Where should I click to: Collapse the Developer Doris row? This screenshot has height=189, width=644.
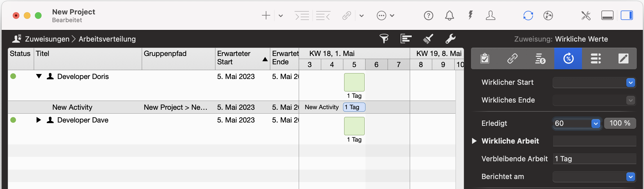tap(39, 76)
